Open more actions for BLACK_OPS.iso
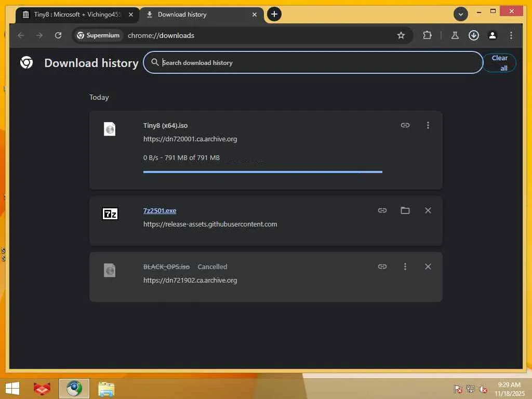 tap(405, 267)
